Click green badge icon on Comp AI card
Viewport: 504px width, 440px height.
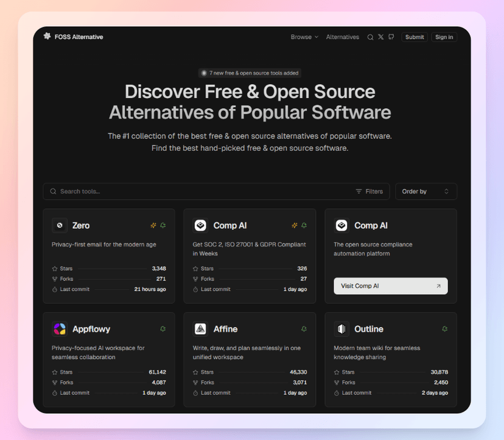[x=304, y=225]
